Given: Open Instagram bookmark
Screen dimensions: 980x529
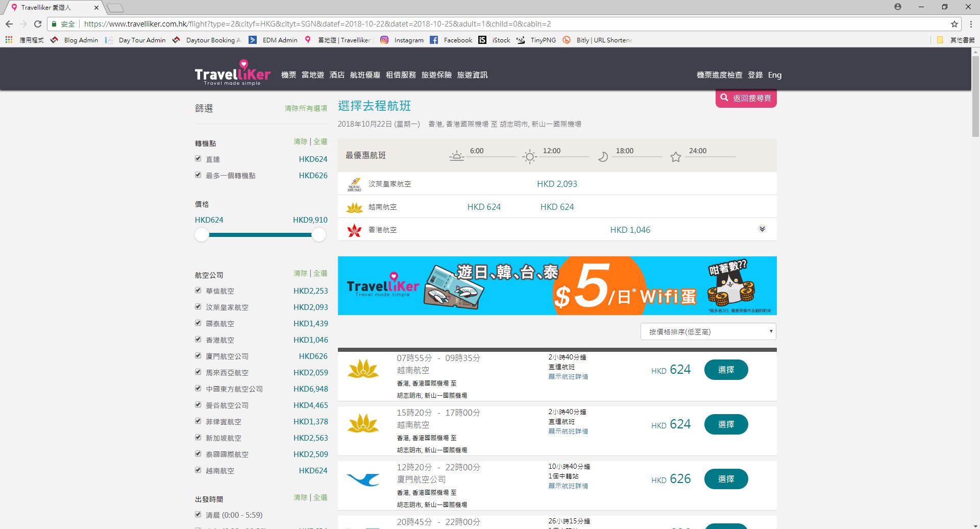Looking at the screenshot, I should tap(402, 40).
